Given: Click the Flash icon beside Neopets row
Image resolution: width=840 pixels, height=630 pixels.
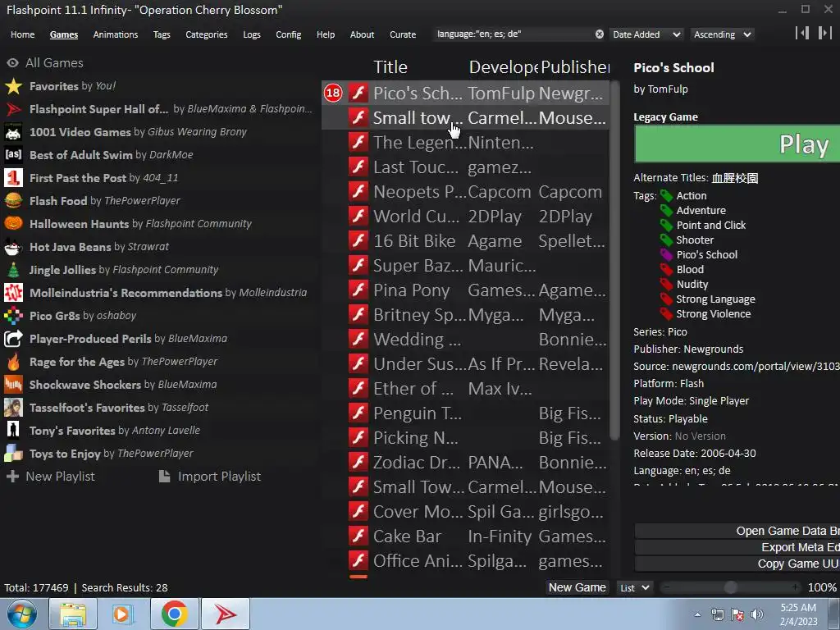Looking at the screenshot, I should [x=358, y=191].
